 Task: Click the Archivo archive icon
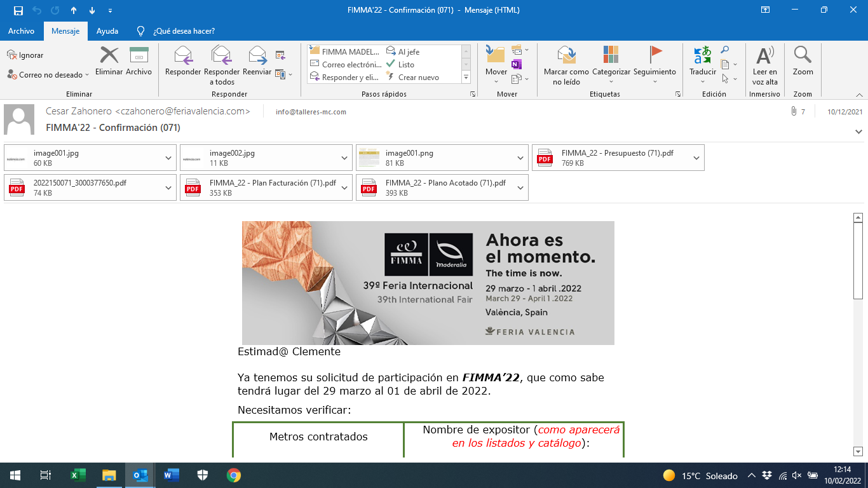coord(139,55)
